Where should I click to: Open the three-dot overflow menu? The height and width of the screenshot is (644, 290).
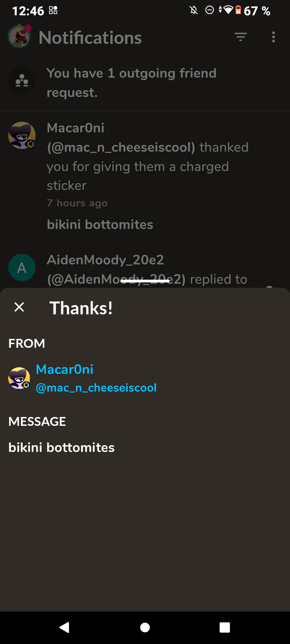tap(273, 37)
